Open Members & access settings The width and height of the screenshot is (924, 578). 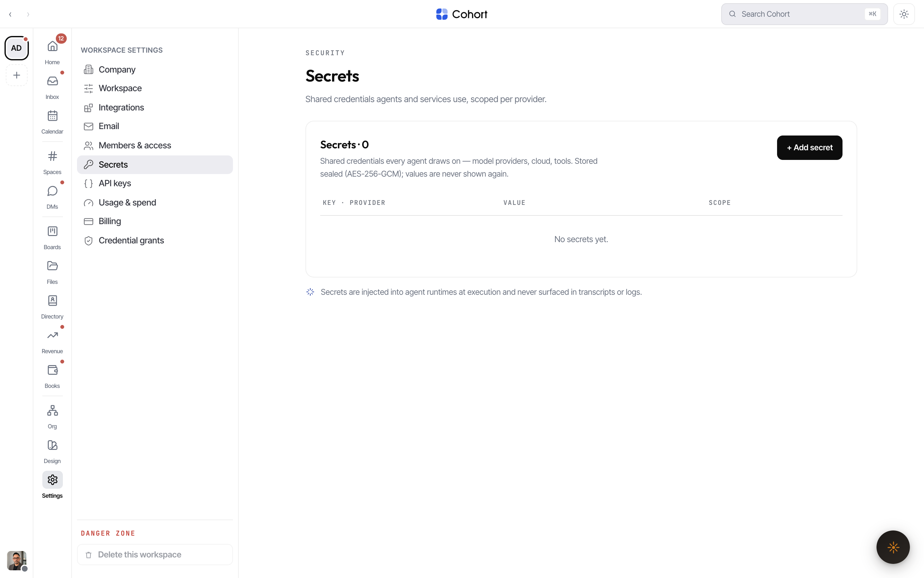point(155,145)
